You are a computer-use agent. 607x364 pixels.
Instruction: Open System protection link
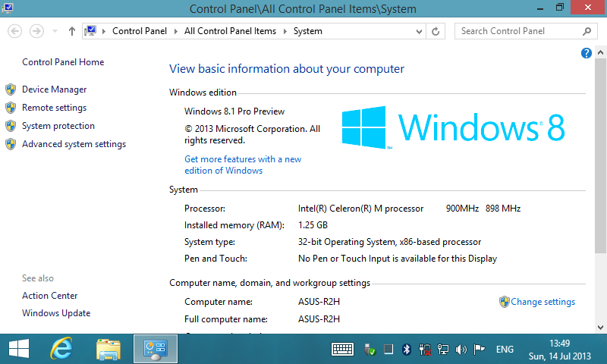[x=58, y=126]
